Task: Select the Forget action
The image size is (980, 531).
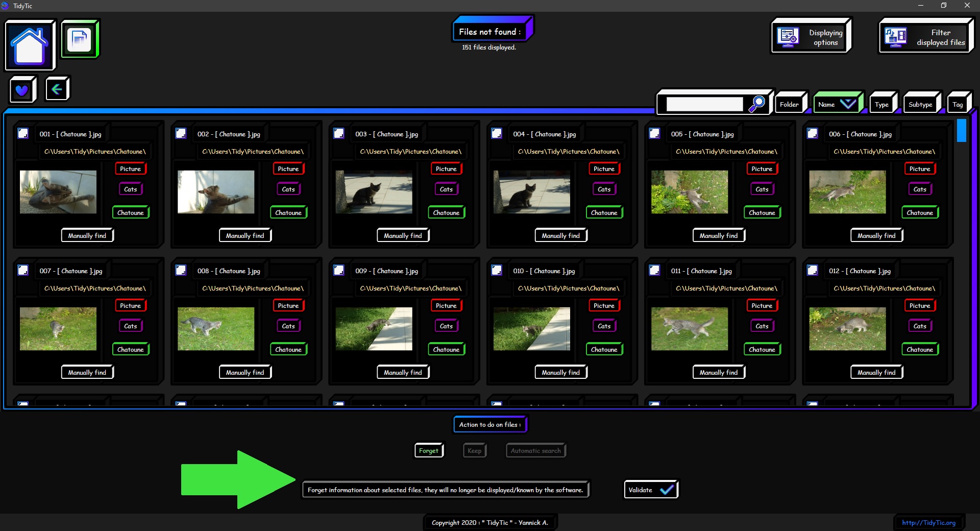Action: click(x=428, y=450)
